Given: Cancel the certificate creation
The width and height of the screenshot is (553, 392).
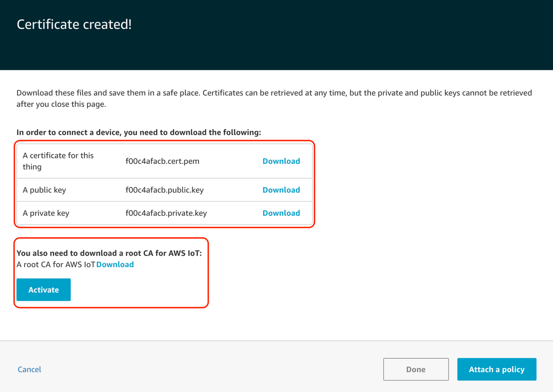Looking at the screenshot, I should click(x=29, y=369).
